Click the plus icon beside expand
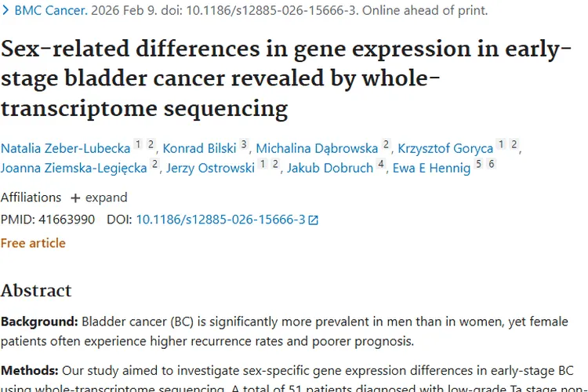 (75, 198)
